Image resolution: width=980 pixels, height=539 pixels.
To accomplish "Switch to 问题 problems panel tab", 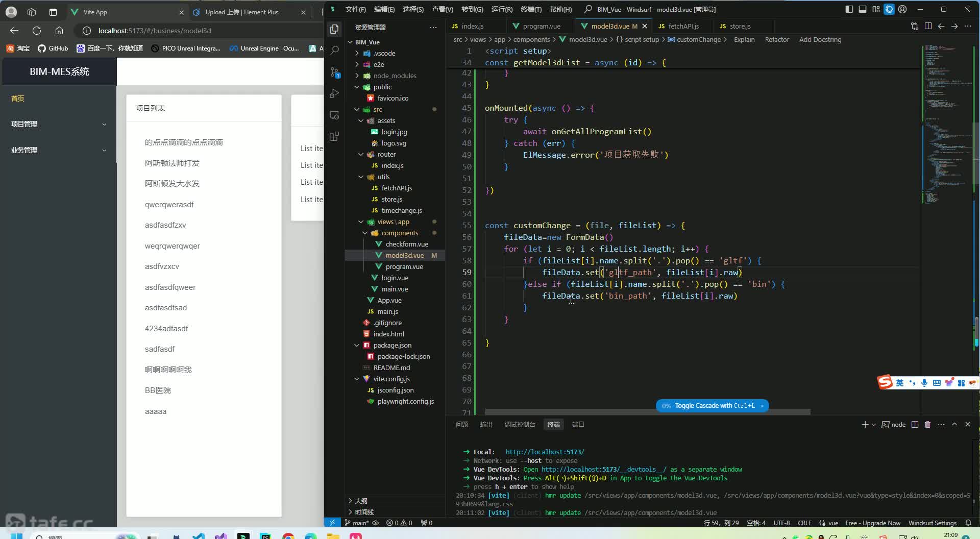I will click(x=462, y=425).
